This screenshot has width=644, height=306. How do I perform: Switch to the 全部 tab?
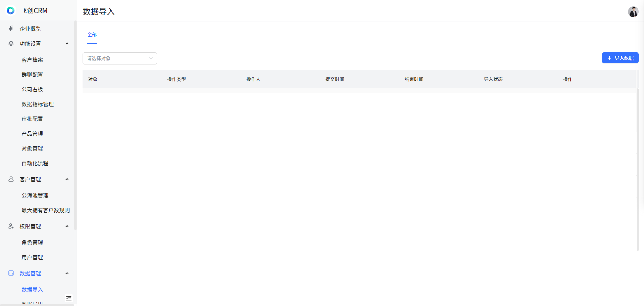click(92, 35)
